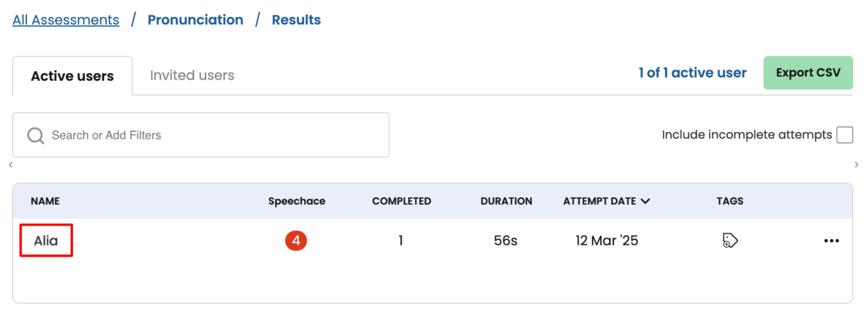868x315 pixels.
Task: Switch to the Invited users tab
Action: click(x=192, y=76)
